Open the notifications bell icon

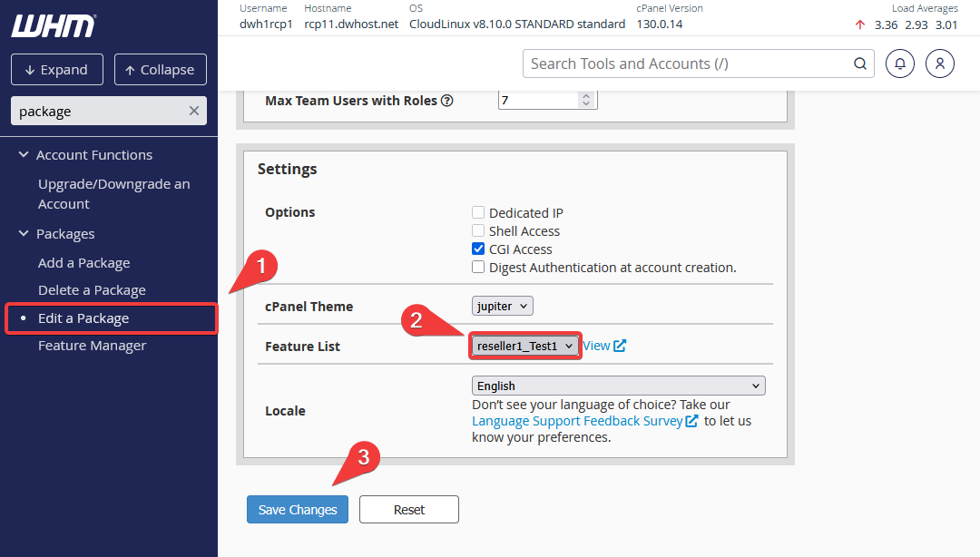click(x=900, y=64)
